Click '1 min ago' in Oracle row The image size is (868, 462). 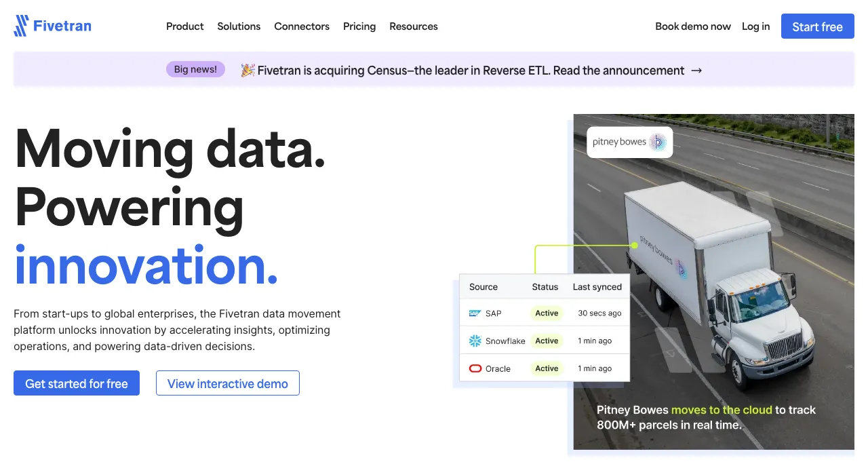(595, 368)
